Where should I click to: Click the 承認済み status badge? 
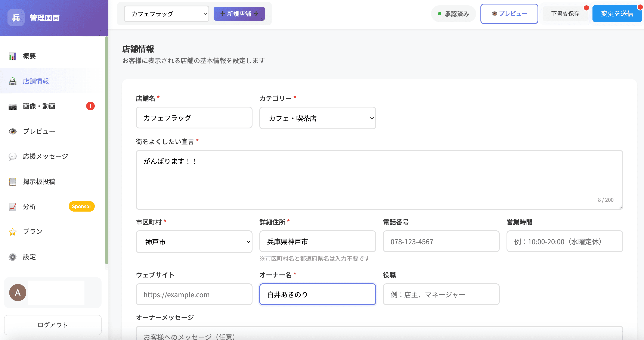tap(453, 14)
